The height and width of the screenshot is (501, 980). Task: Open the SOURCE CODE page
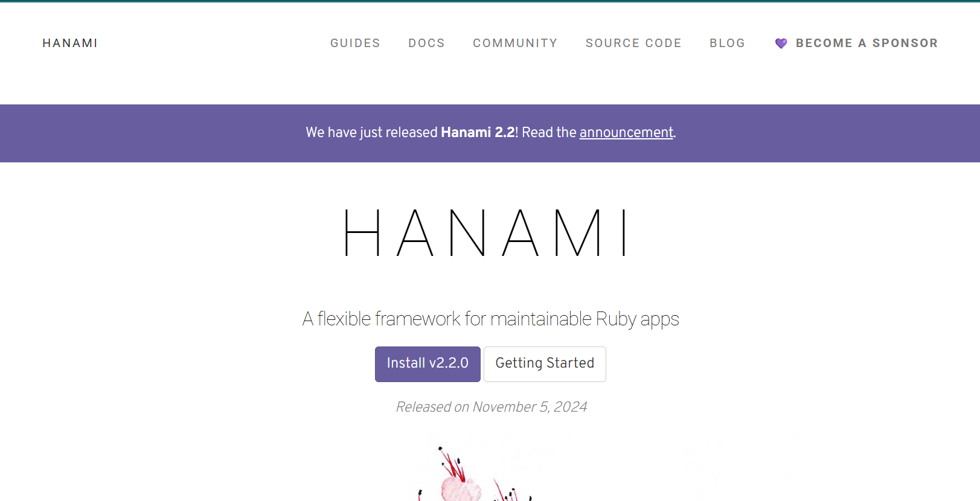(x=633, y=43)
